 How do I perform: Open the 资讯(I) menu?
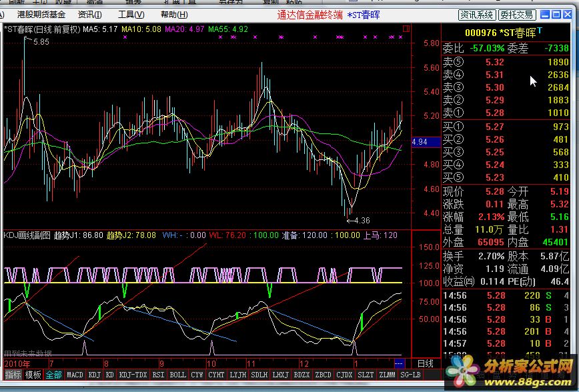pos(90,15)
